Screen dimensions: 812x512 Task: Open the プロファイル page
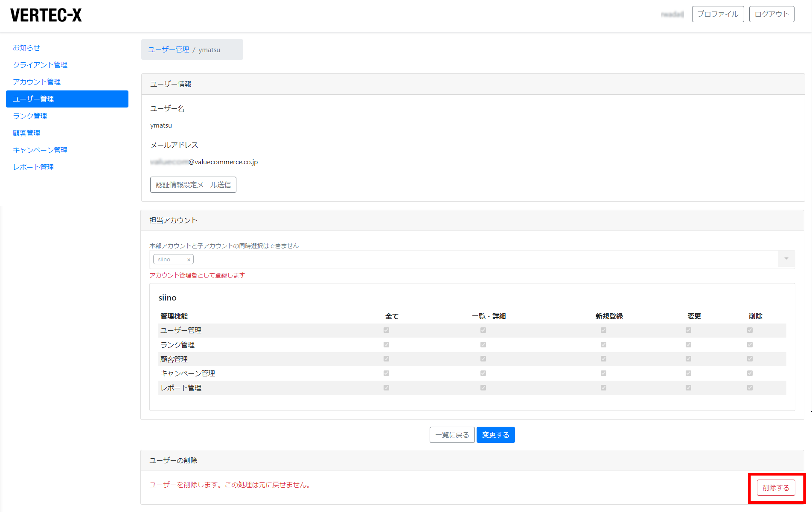tap(718, 14)
